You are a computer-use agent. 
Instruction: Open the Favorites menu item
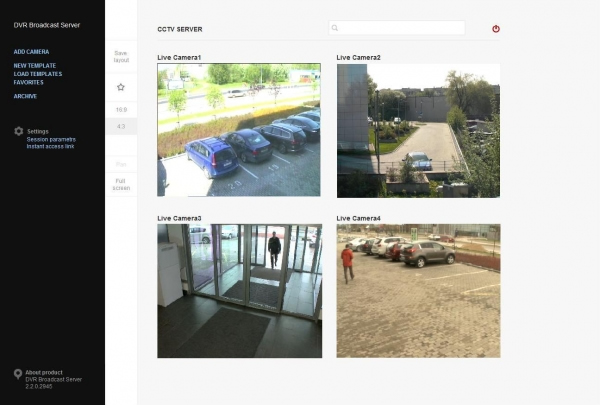pyautogui.click(x=29, y=82)
